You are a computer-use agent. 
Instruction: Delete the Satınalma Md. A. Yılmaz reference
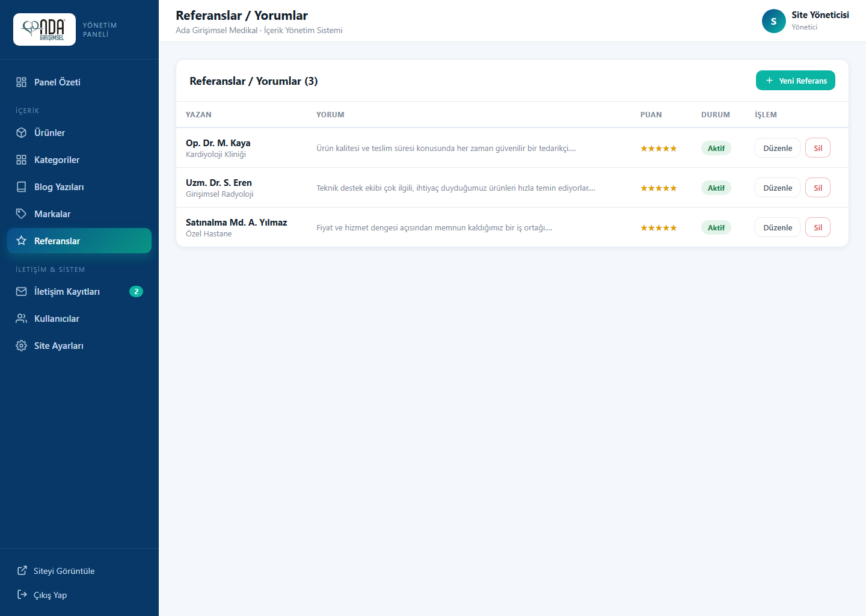(x=818, y=227)
